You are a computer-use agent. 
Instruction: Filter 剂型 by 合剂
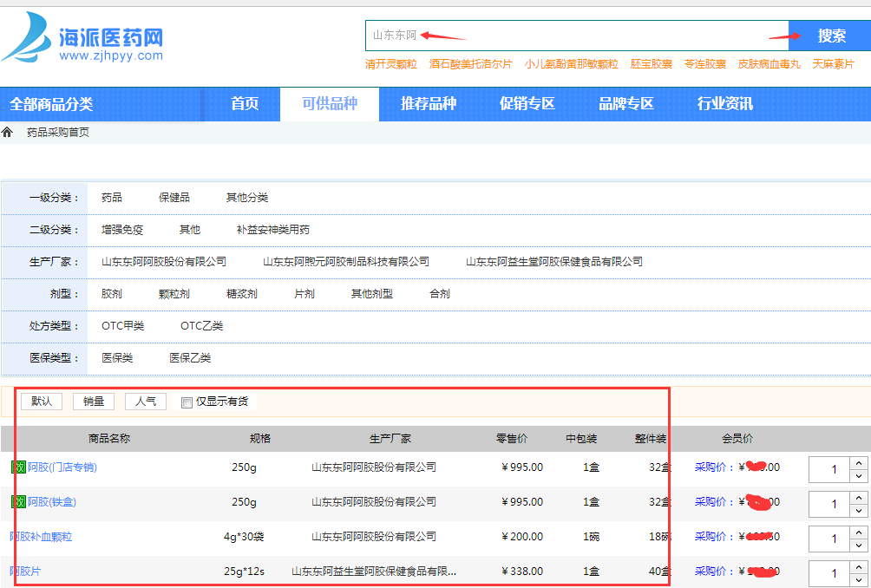[x=439, y=294]
